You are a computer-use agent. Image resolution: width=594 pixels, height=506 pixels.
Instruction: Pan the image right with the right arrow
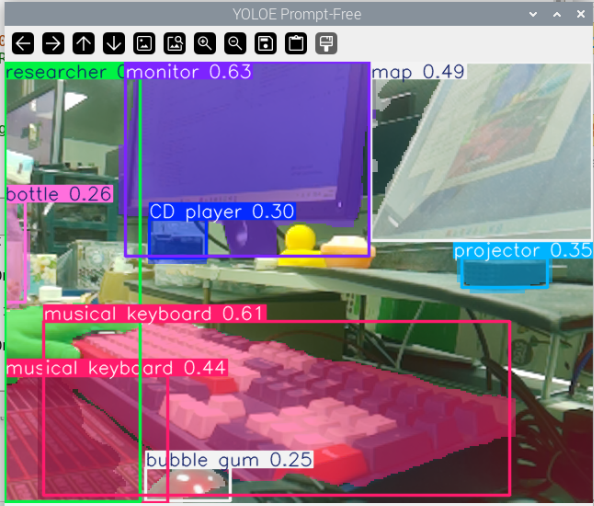(x=53, y=43)
